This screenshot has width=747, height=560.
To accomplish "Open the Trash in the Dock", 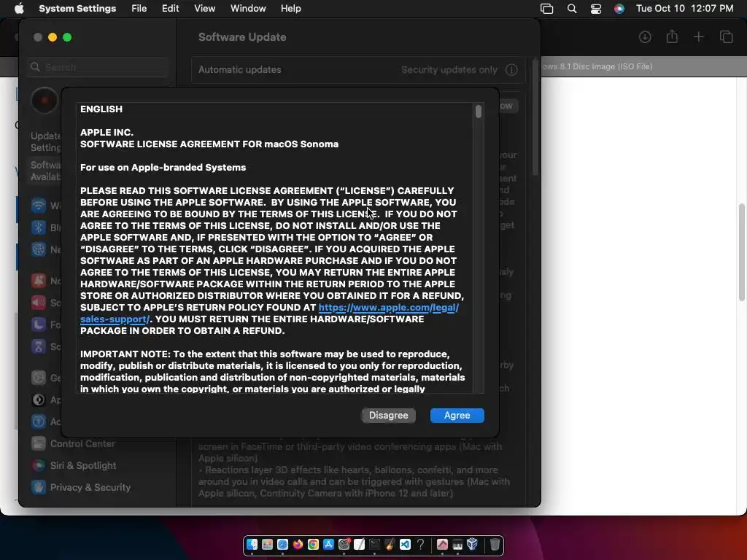I will click(x=495, y=544).
